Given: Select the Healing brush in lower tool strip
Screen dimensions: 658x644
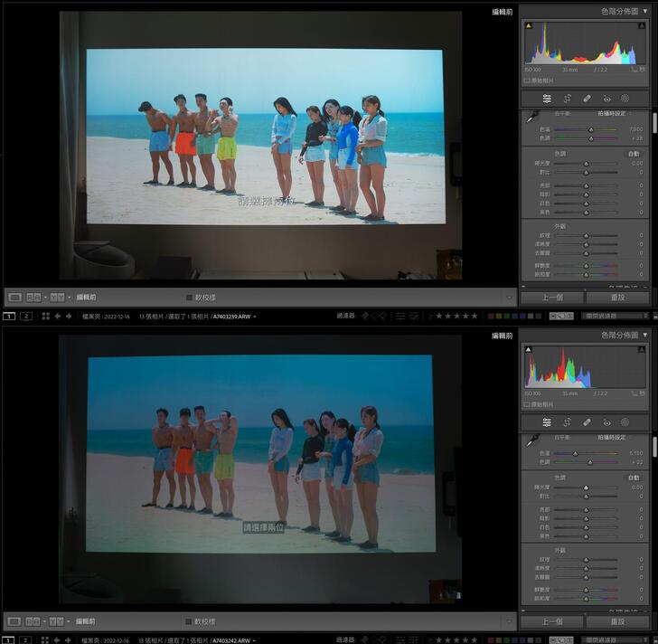Looking at the screenshot, I should 587,421.
